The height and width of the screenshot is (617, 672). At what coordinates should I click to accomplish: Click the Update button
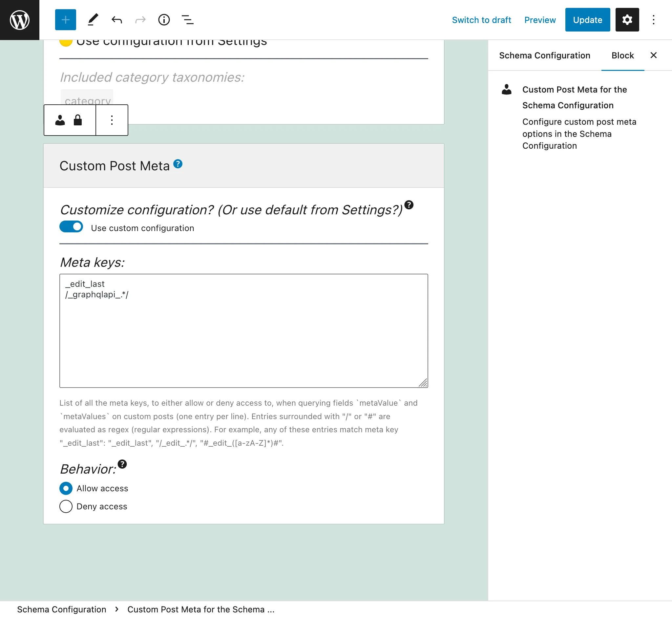pyautogui.click(x=587, y=19)
